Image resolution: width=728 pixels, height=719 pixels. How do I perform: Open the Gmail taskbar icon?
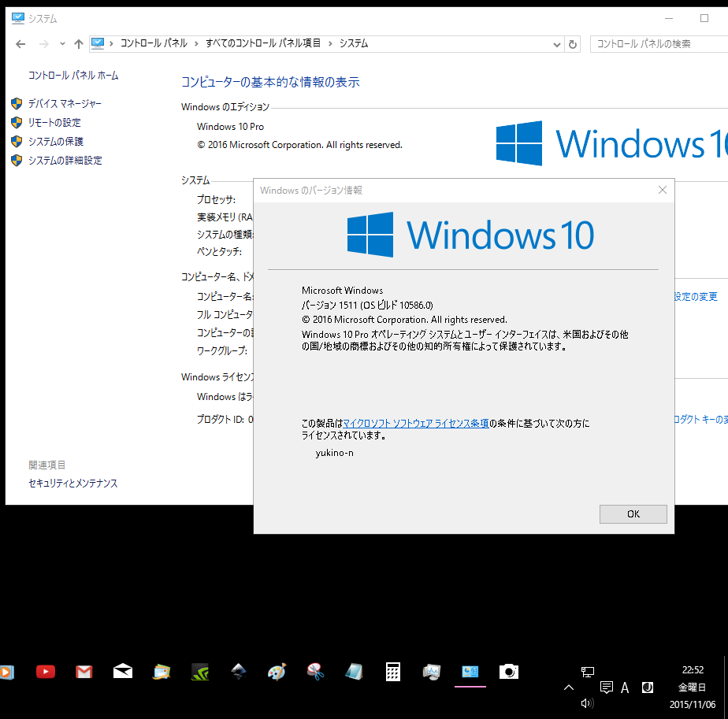(x=84, y=672)
